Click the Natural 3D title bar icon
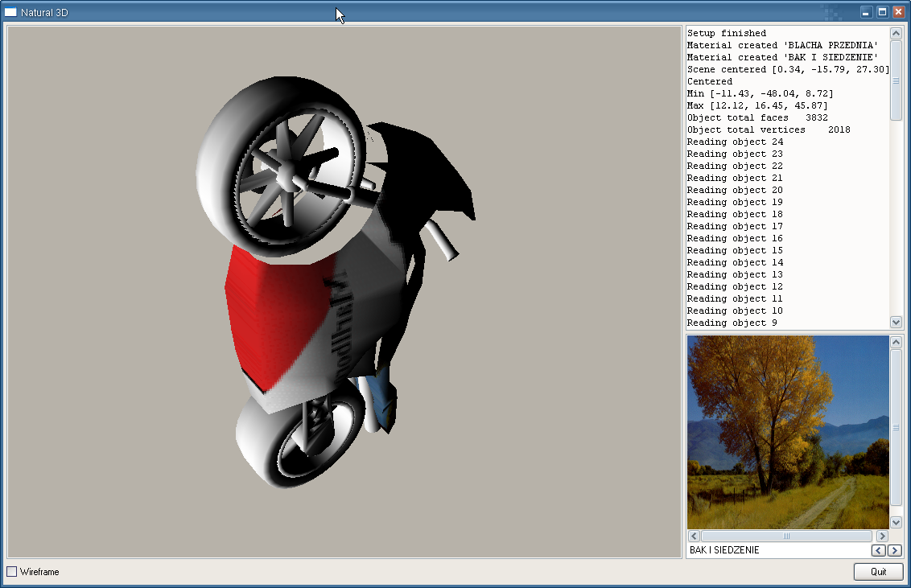The height and width of the screenshot is (588, 911). point(11,12)
